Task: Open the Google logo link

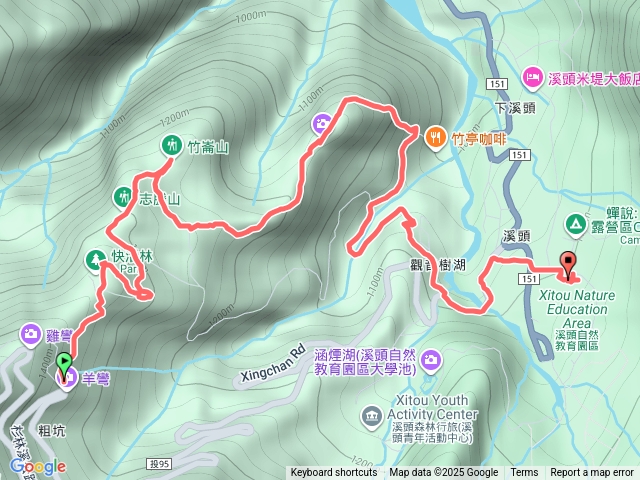Action: (38, 467)
